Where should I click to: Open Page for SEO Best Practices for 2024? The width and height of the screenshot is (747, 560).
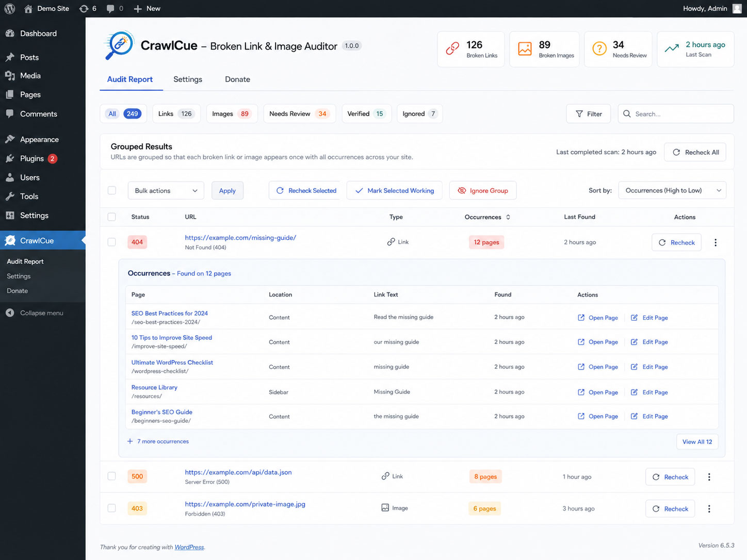coord(598,318)
